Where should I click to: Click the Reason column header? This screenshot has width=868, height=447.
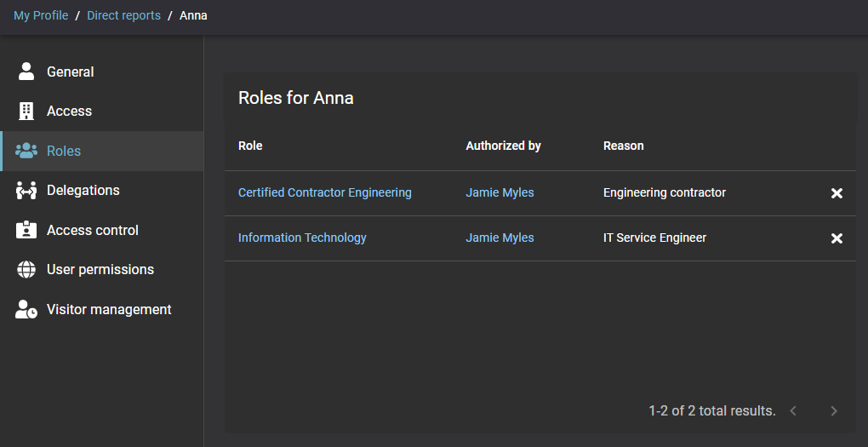623,146
